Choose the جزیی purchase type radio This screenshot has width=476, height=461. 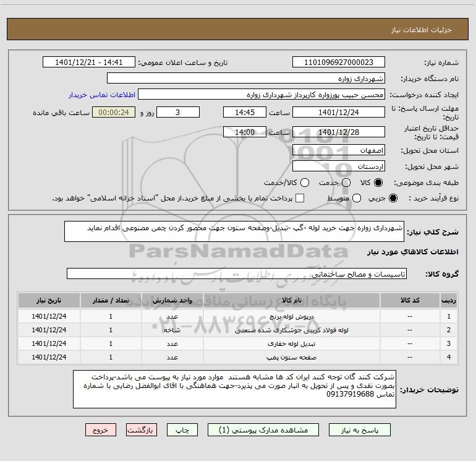(x=393, y=198)
